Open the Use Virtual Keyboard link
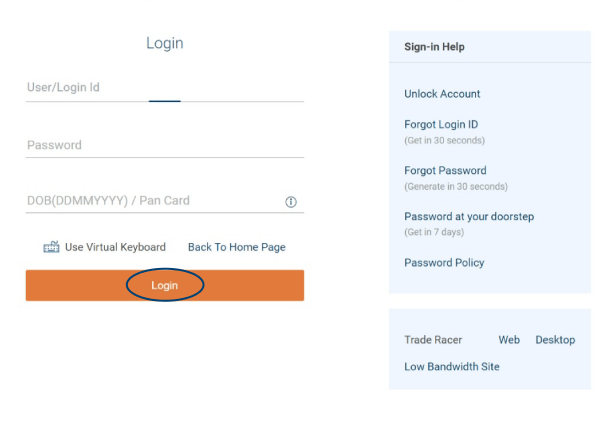The height and width of the screenshot is (430, 610). [115, 247]
